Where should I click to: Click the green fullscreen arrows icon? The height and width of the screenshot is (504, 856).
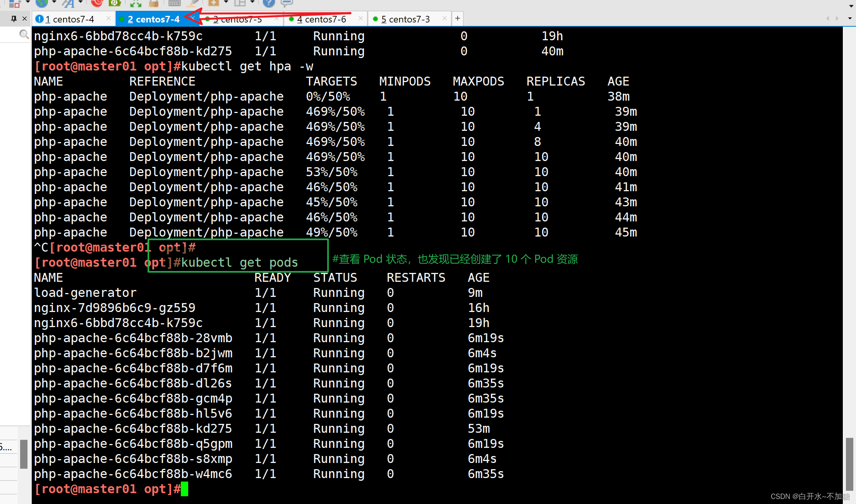tap(136, 3)
